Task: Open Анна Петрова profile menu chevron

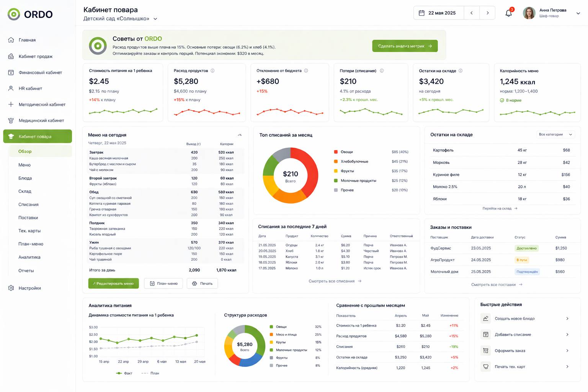Action: coord(578,13)
